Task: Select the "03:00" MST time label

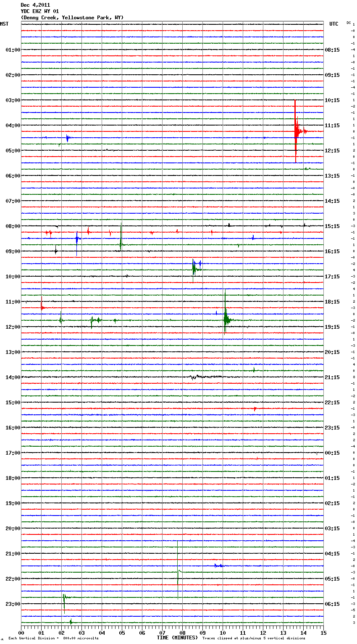Action: (13, 100)
